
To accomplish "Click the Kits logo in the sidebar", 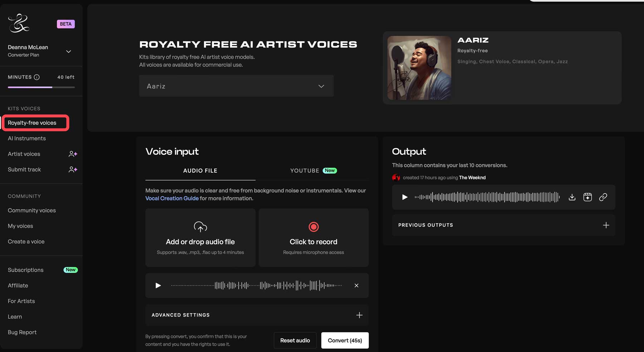I will click(19, 23).
